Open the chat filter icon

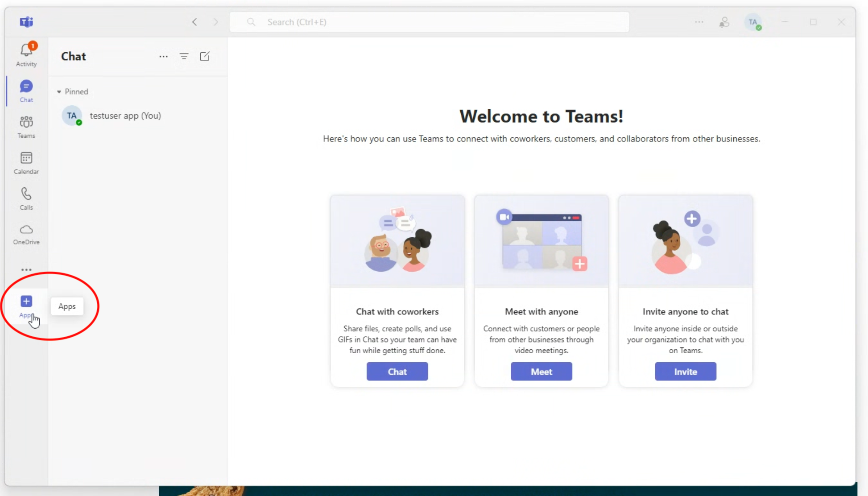point(184,56)
